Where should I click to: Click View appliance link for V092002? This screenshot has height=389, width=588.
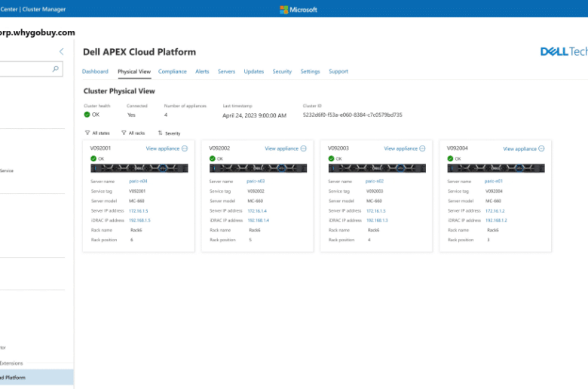[x=282, y=149]
